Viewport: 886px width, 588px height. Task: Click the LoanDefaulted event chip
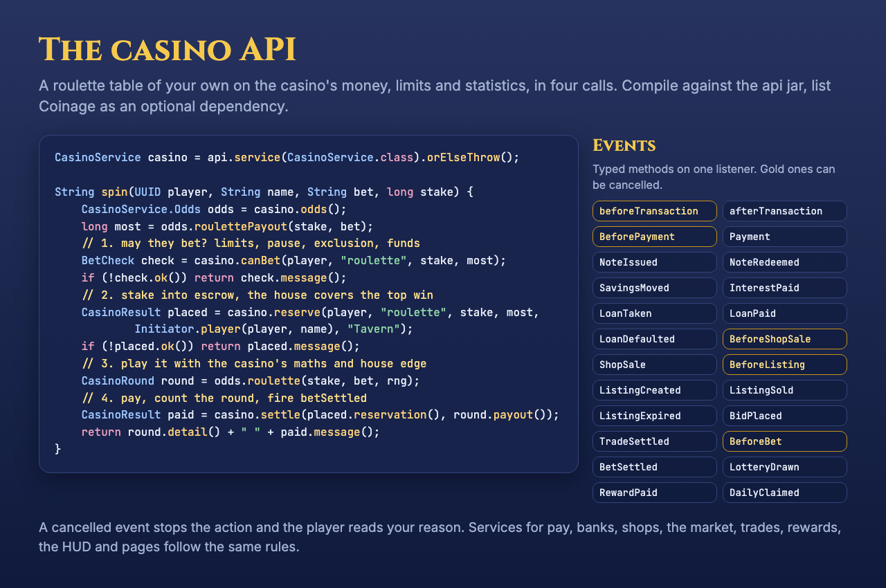pyautogui.click(x=655, y=339)
